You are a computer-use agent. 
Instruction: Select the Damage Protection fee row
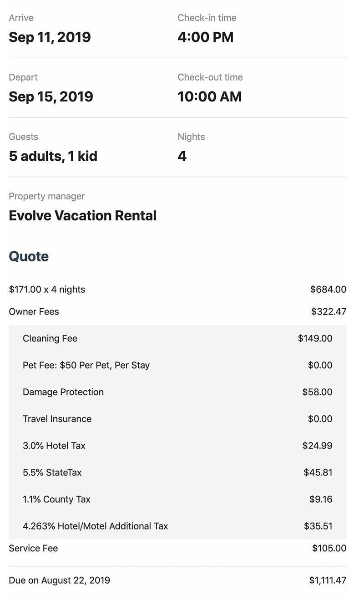(63, 392)
